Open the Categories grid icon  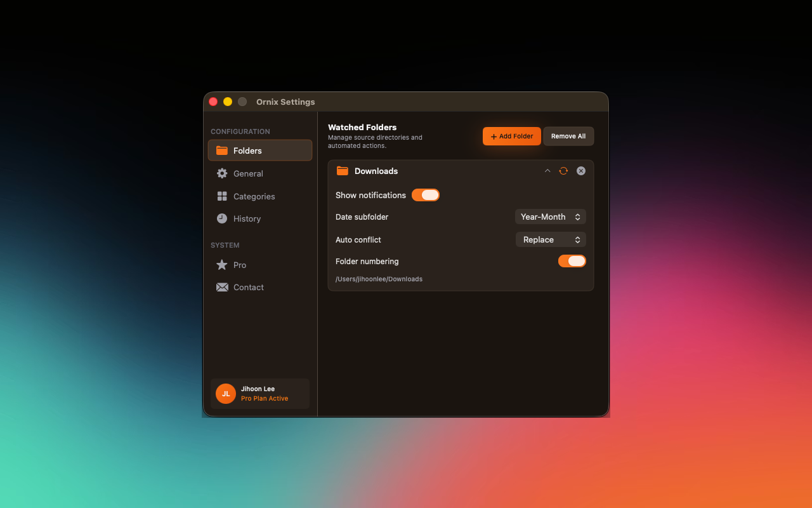[x=222, y=196]
